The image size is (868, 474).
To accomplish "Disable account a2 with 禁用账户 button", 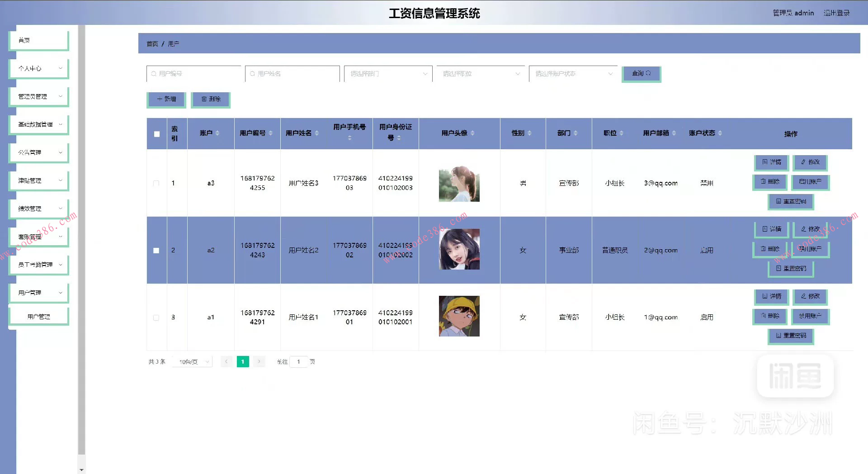I will click(810, 249).
